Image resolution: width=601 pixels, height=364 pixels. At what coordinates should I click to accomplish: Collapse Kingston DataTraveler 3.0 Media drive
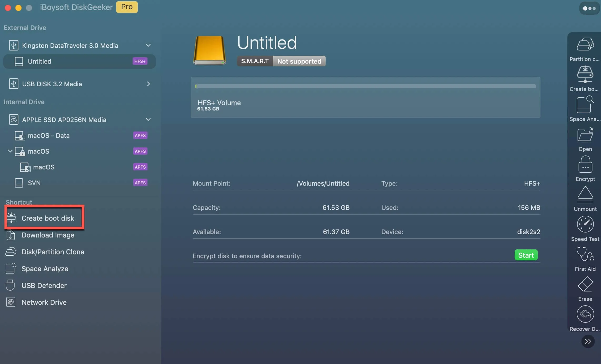point(148,45)
